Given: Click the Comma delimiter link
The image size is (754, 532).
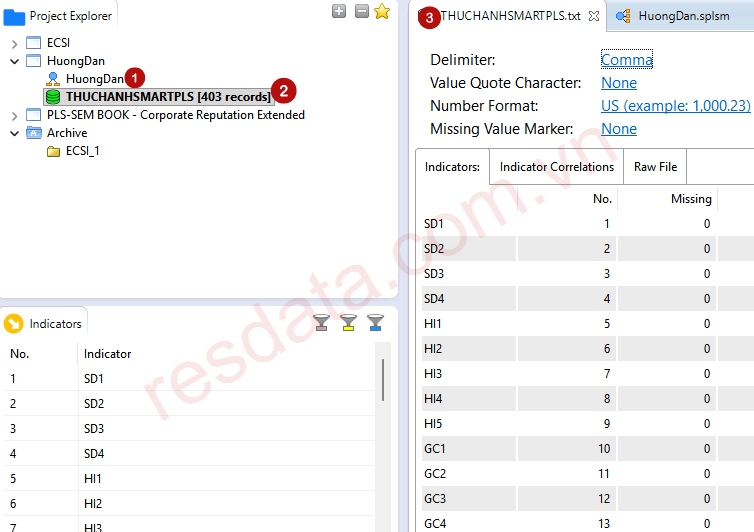Looking at the screenshot, I should [627, 60].
